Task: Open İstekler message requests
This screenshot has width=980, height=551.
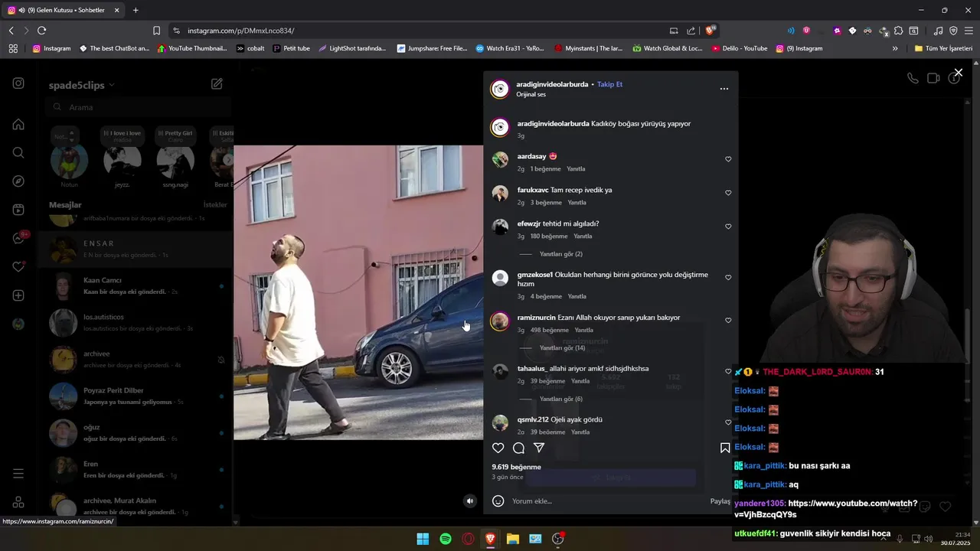Action: tap(215, 205)
